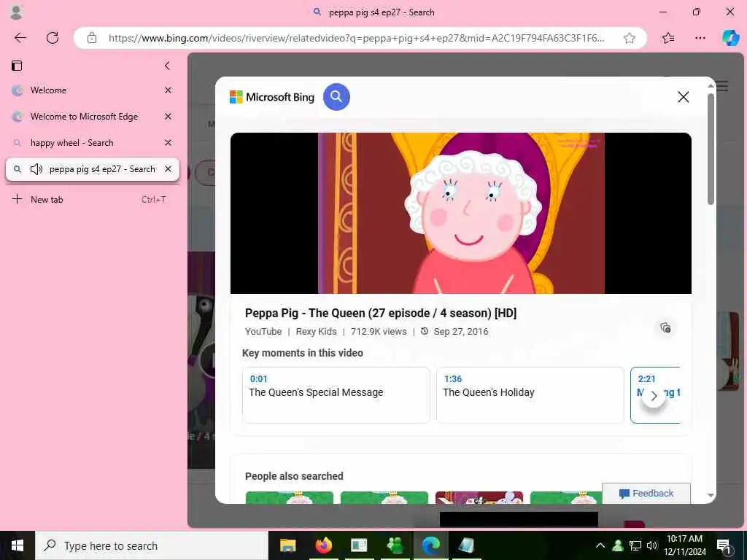This screenshot has height=560, width=747.
Task: Open the notepad-style taskbar app icon
Action: (466, 545)
